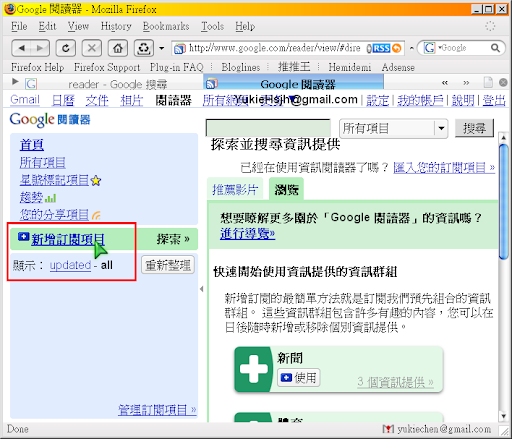Open the Google search engine selector icon
This screenshot has height=439, width=512.
click(x=429, y=48)
